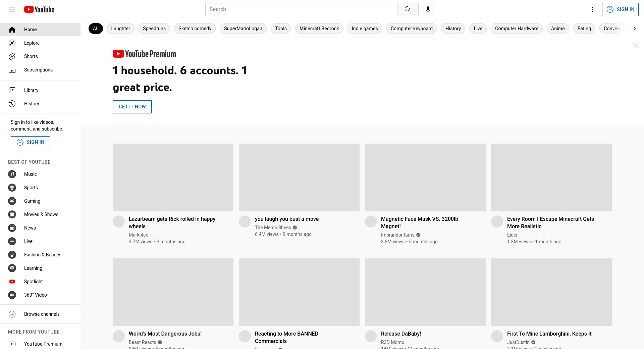Visit R3D Momo channel name
The width and height of the screenshot is (644, 349).
(392, 342)
